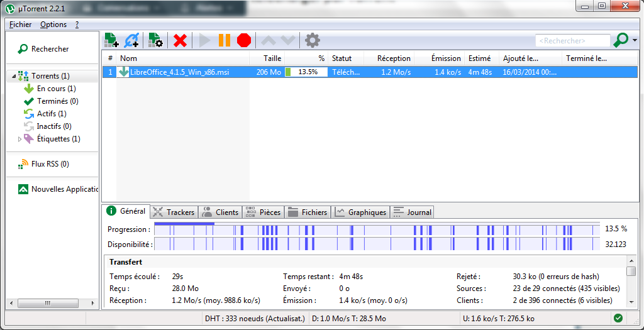Pause the torrent with orange pause icon
Screen dimensions: 644x330
tap(225, 40)
